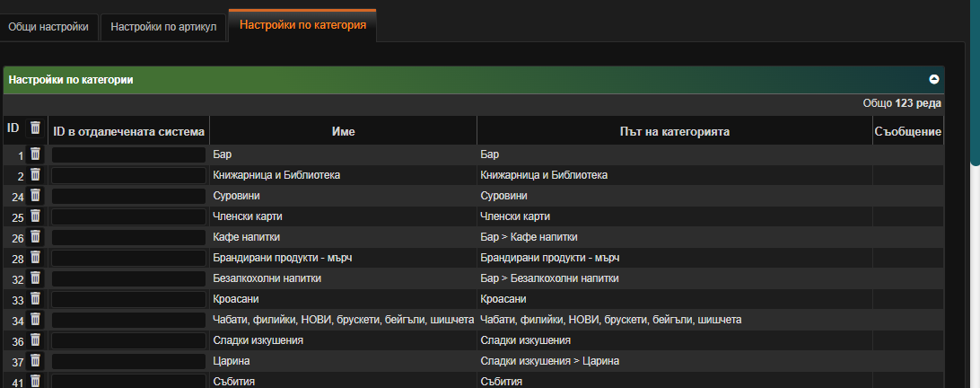
Task: Collapse the Настройки по категории panel
Action: tap(934, 79)
